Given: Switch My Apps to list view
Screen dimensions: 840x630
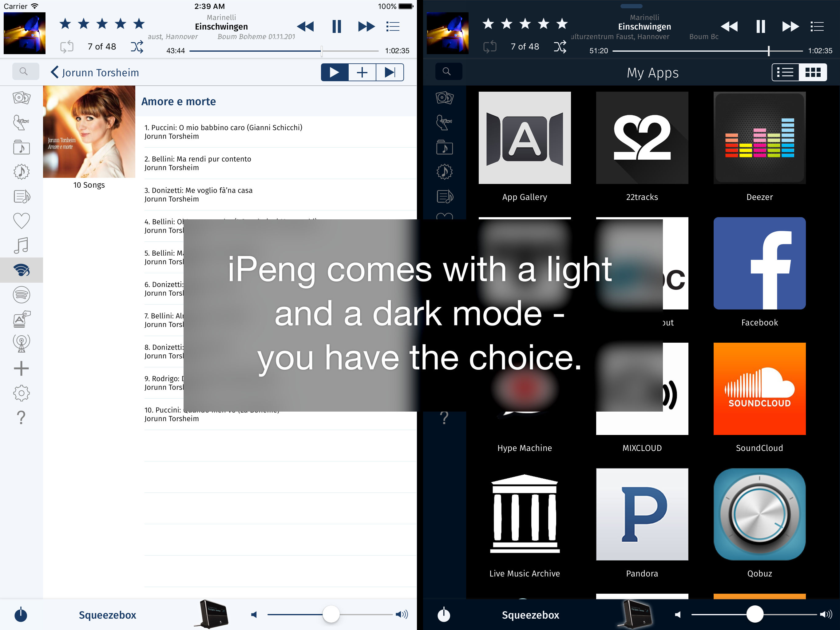Looking at the screenshot, I should (x=785, y=72).
